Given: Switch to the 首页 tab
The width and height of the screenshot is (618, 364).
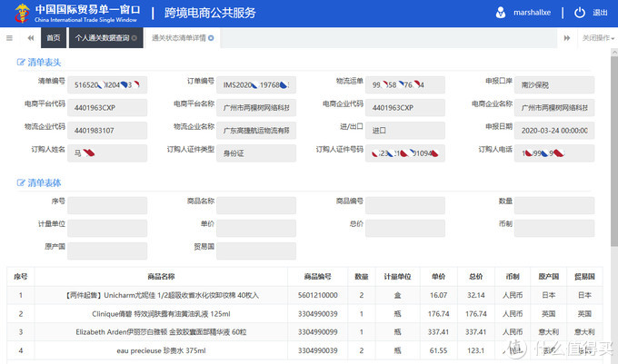Looking at the screenshot, I should point(54,38).
